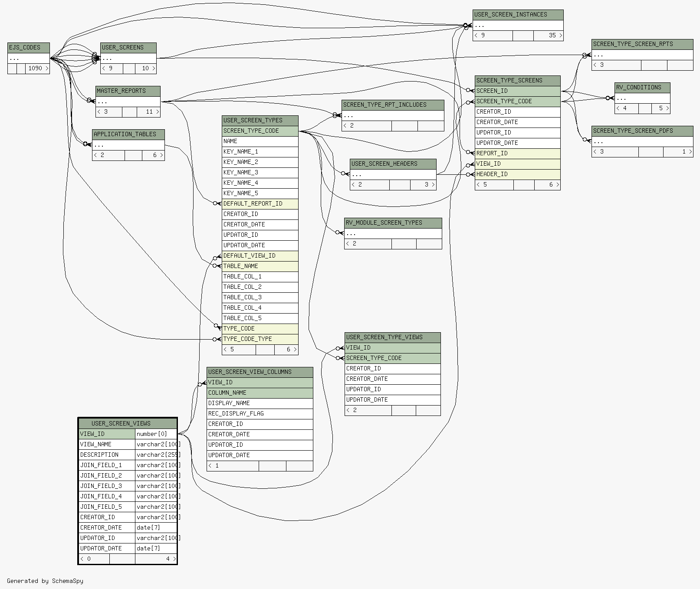Viewport: 700px width, 589px height.
Task: Select the MASTER_REPORTS table title
Action: point(128,91)
